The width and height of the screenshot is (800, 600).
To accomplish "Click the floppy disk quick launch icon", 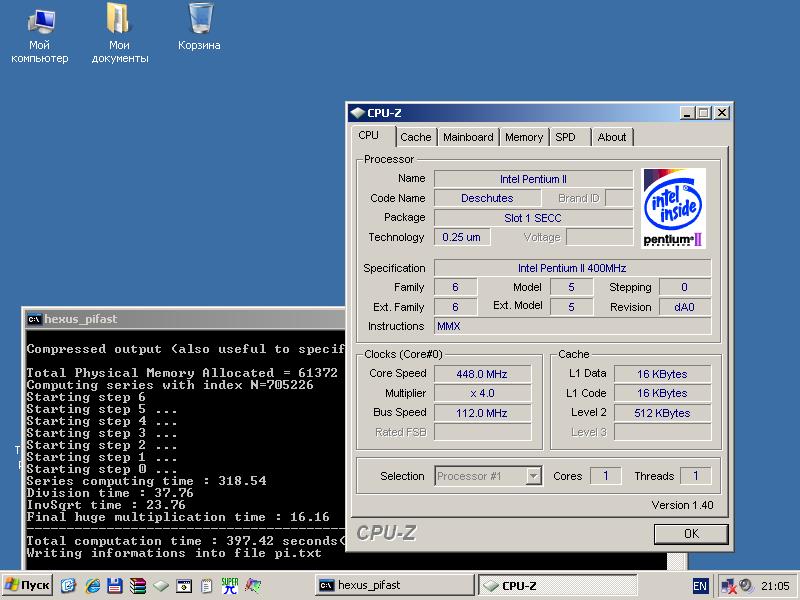I will tap(115, 585).
